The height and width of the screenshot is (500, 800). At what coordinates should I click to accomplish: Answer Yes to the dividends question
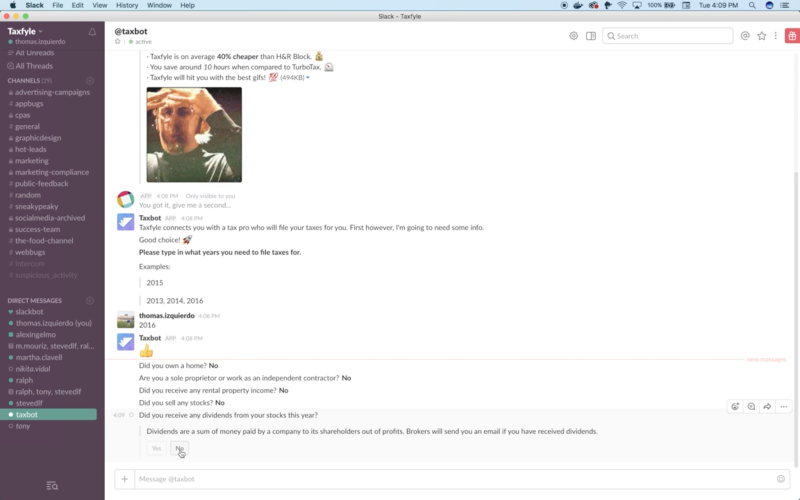point(156,448)
